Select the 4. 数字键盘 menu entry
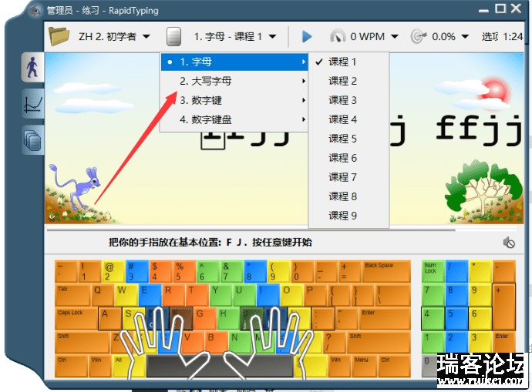This screenshot has width=532, height=392. pos(234,119)
